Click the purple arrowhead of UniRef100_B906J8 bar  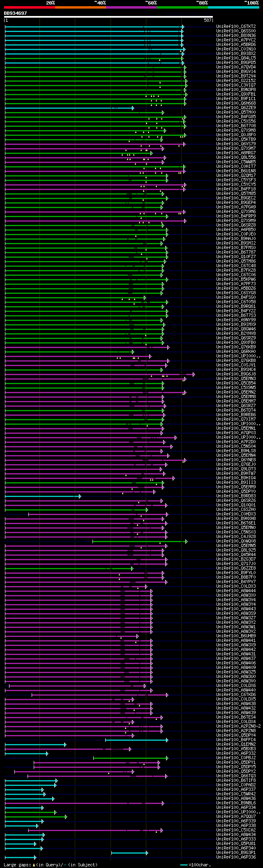[x=194, y=374]
